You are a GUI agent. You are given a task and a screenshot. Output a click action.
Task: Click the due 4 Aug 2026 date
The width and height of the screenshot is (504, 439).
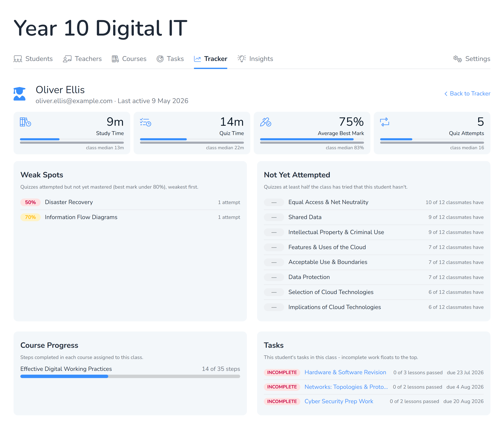pyautogui.click(x=465, y=387)
